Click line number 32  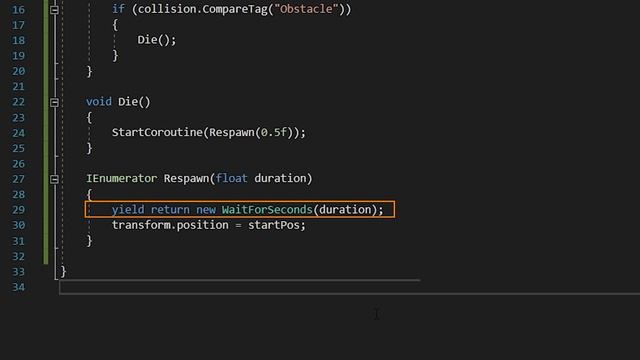click(x=18, y=256)
